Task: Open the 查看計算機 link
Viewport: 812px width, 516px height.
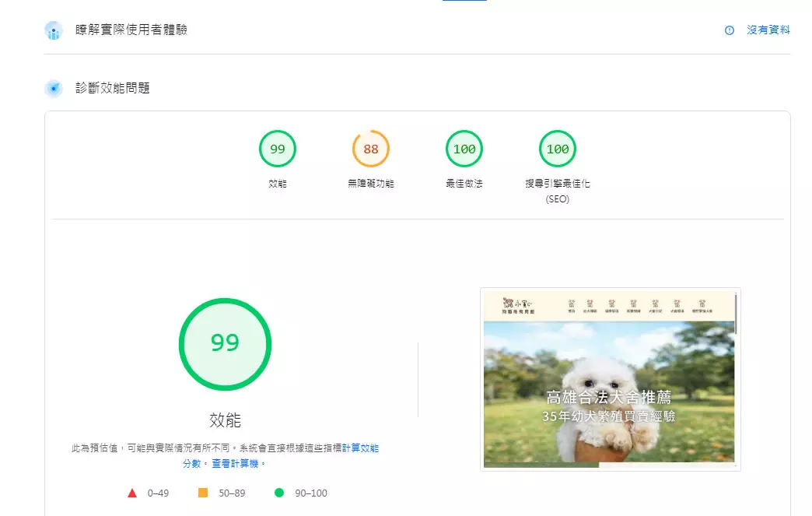Action: (x=238, y=463)
